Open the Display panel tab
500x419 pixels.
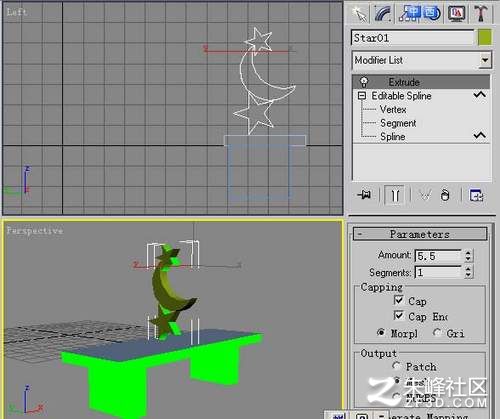pos(456,14)
